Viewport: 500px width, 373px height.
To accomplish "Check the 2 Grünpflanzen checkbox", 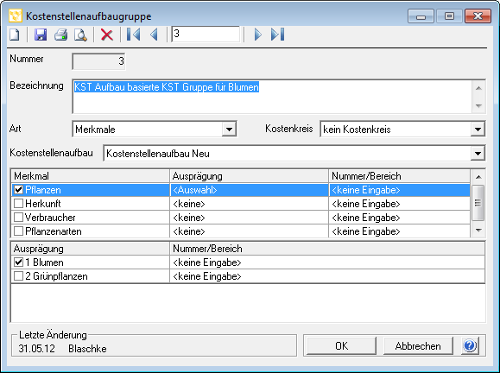I will click(x=19, y=276).
